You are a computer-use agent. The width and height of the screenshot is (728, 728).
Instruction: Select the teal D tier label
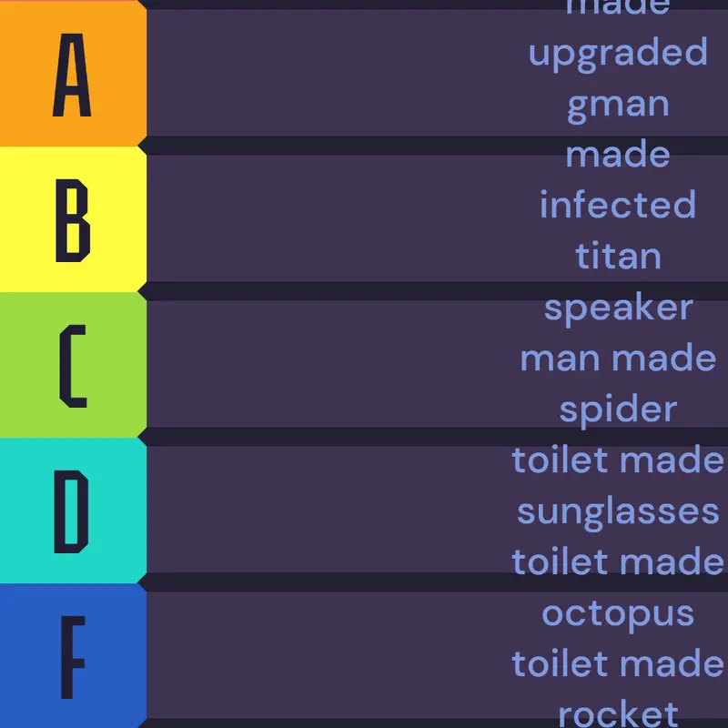[x=73, y=511]
